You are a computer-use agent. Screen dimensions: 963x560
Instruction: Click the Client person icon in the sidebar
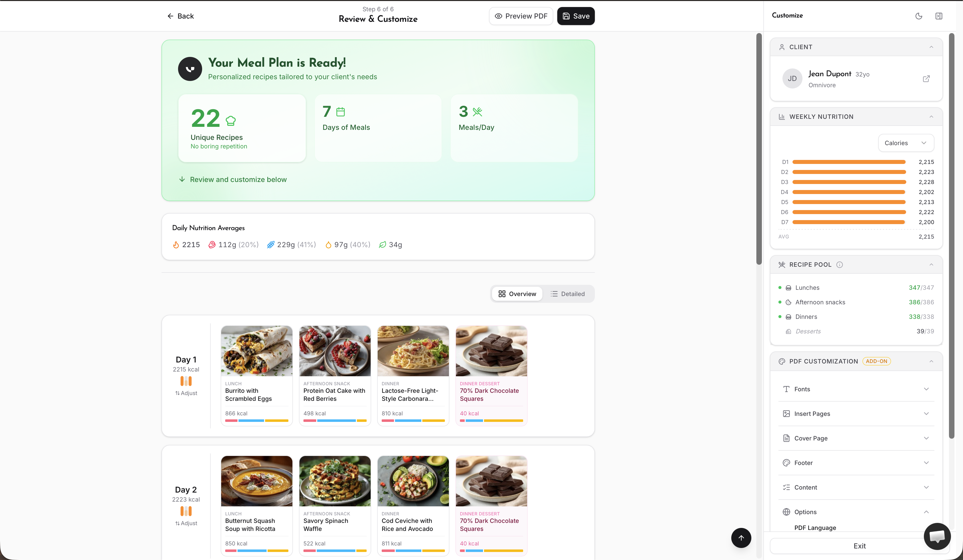tap(782, 47)
